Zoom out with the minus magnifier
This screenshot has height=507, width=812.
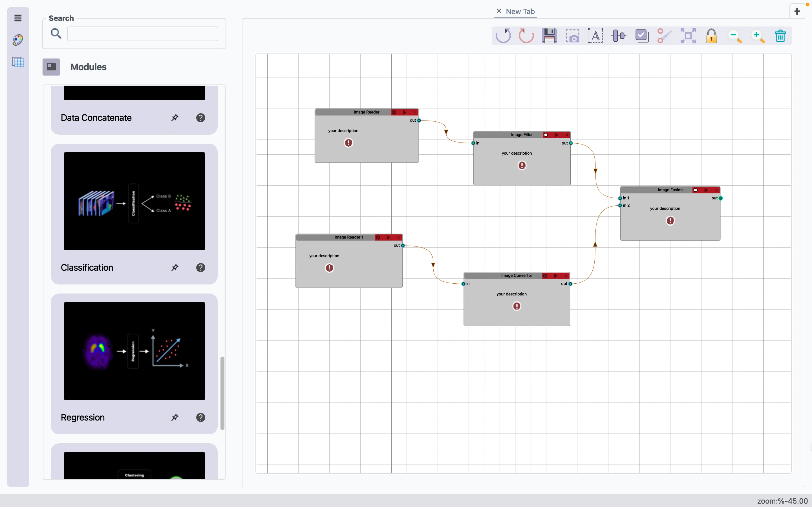(x=734, y=36)
